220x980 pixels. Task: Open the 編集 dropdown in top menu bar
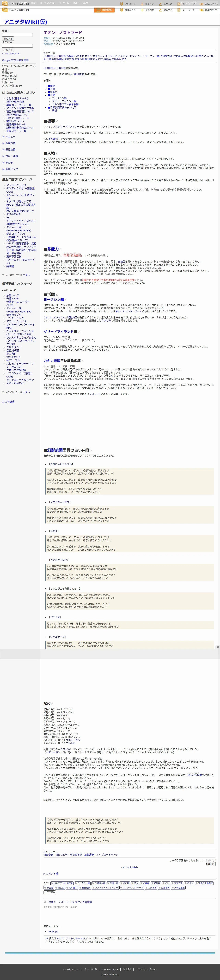(x=34, y=3)
